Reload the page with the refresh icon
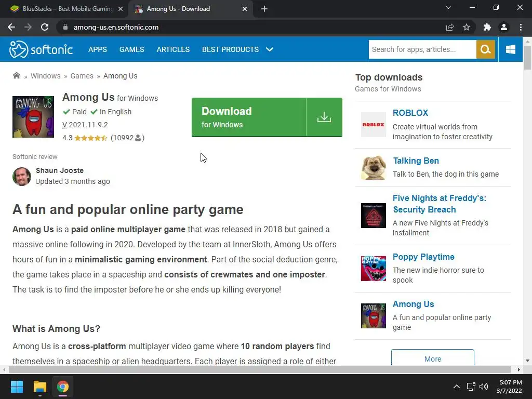This screenshot has width=532, height=399. tap(45, 27)
